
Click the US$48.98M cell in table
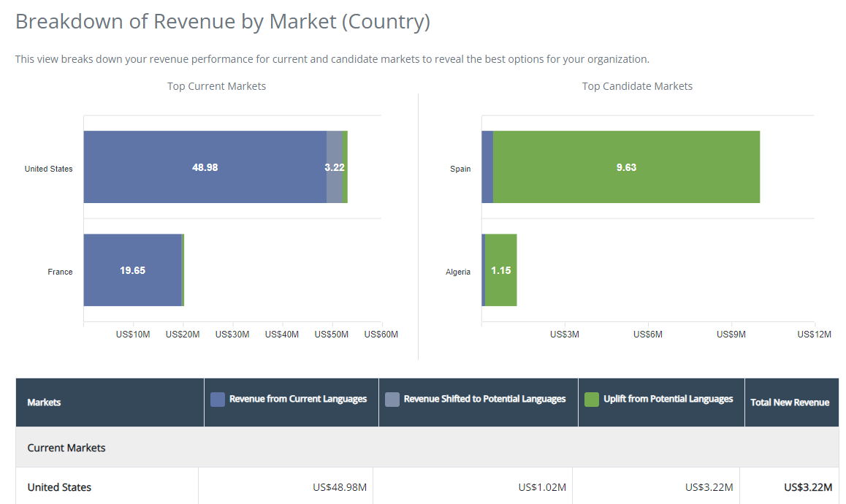point(340,487)
